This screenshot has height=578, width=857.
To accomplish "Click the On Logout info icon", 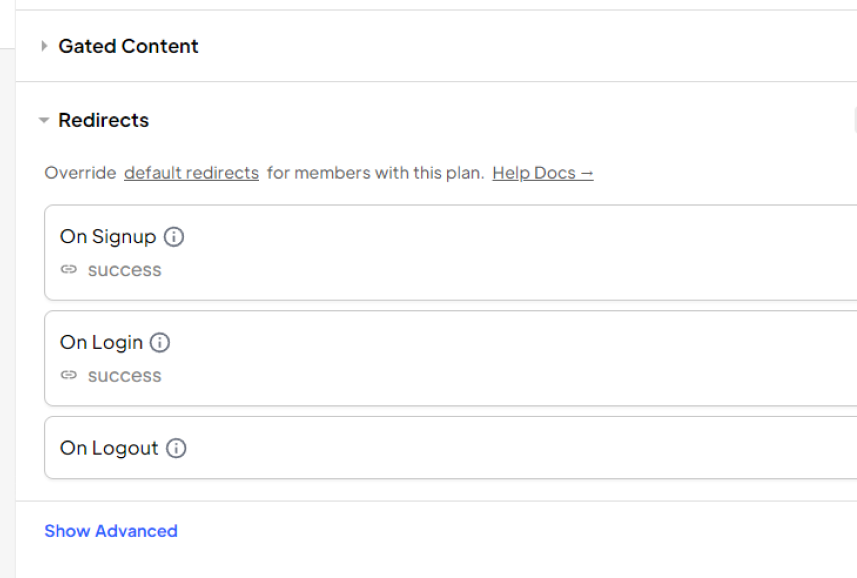I will coord(176,449).
